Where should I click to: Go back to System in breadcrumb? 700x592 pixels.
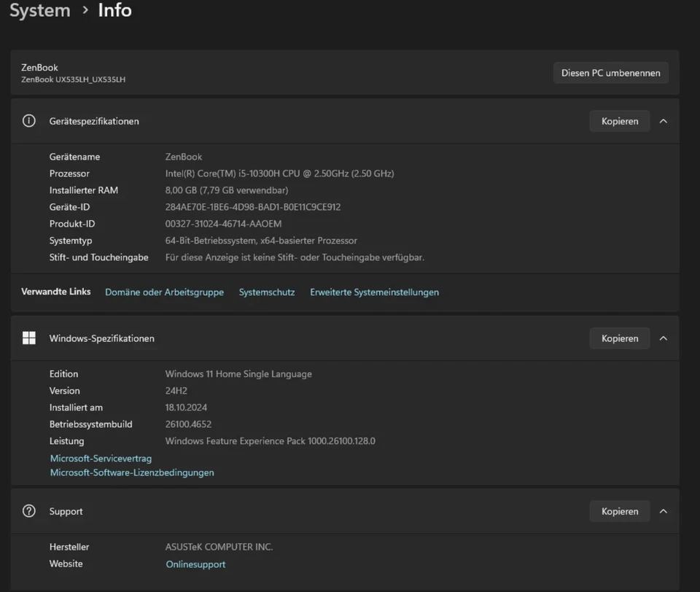pyautogui.click(x=40, y=11)
